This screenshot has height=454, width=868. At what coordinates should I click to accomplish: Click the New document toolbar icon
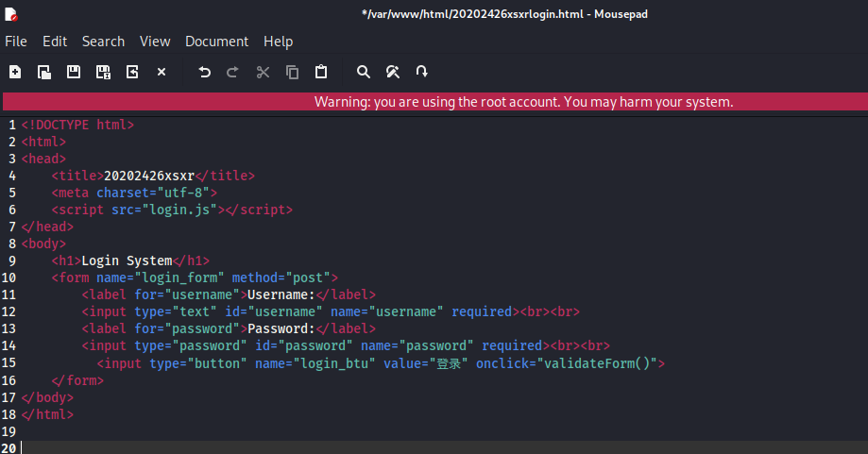15,72
